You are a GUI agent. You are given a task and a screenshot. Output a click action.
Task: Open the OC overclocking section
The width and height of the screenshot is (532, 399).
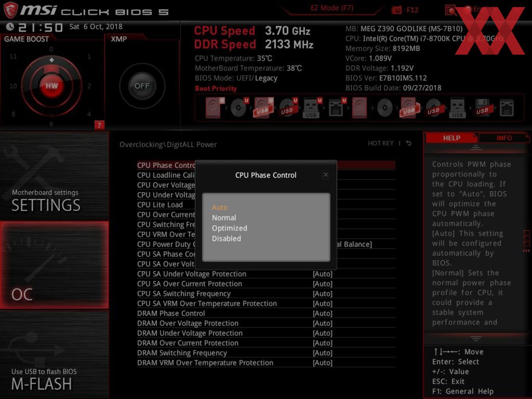(x=54, y=265)
